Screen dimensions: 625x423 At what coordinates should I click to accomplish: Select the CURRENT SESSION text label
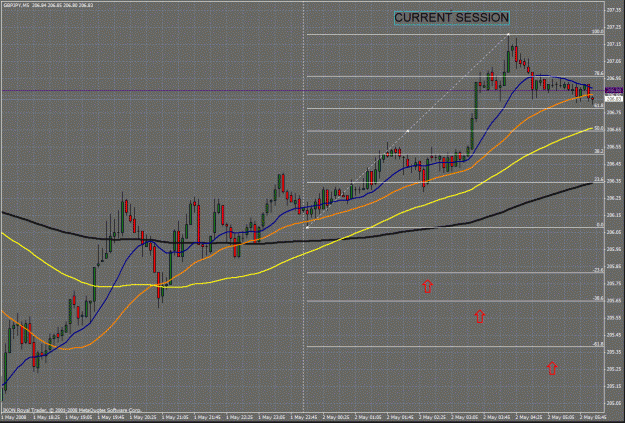click(x=452, y=18)
